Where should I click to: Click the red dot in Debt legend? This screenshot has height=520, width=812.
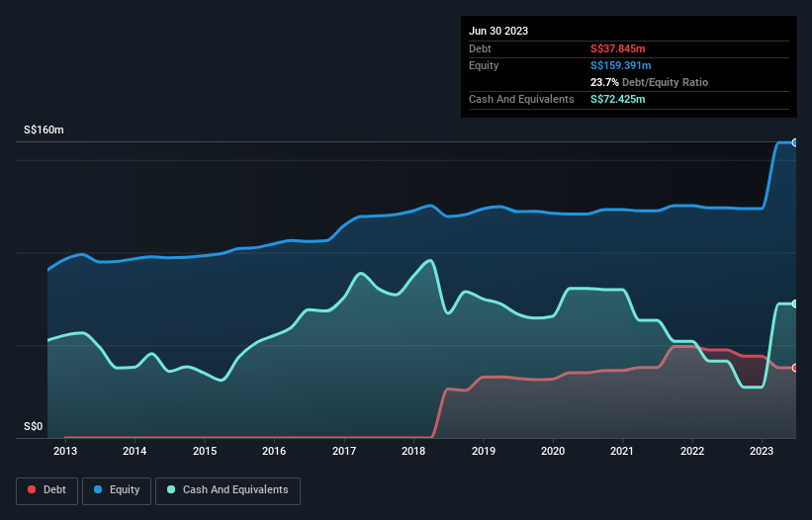(32, 489)
